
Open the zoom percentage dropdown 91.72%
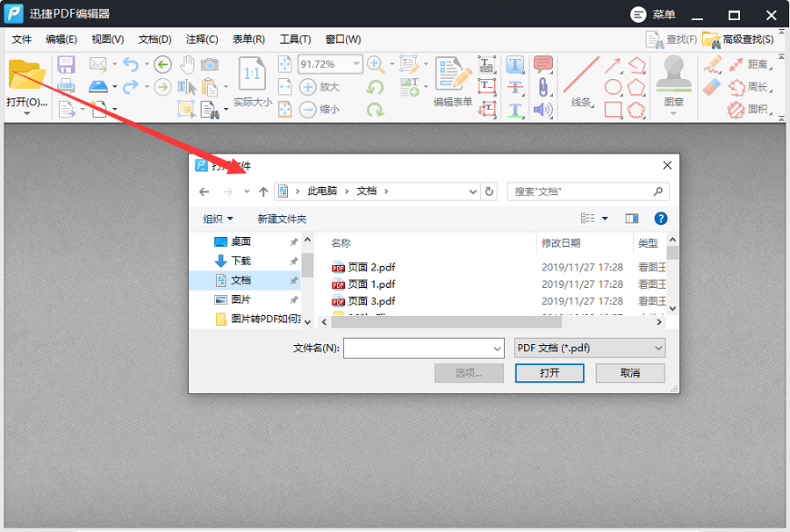356,64
